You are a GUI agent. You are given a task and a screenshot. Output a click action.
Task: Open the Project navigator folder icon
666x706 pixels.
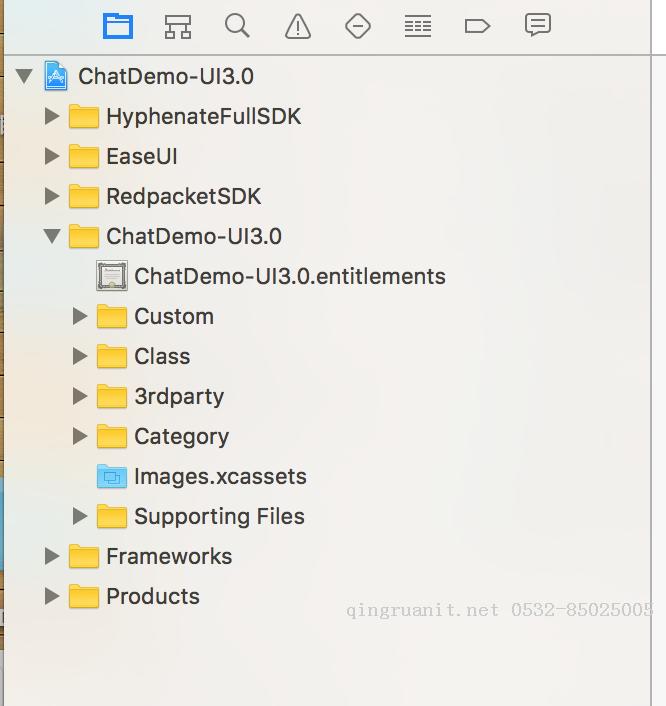118,26
